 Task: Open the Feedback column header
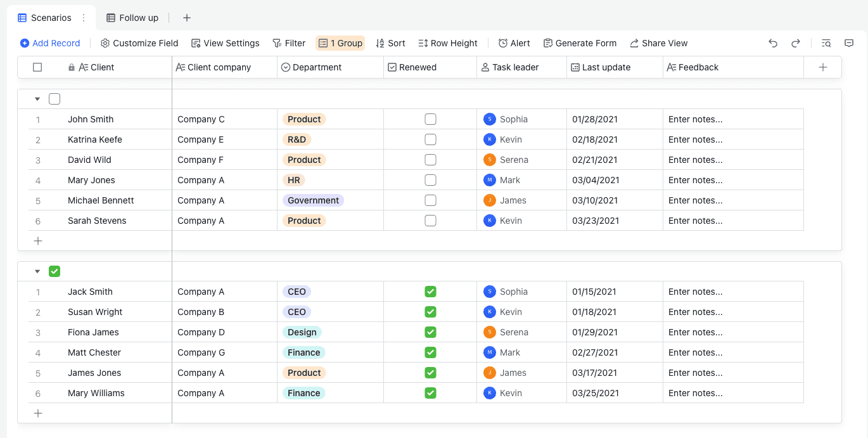click(733, 67)
